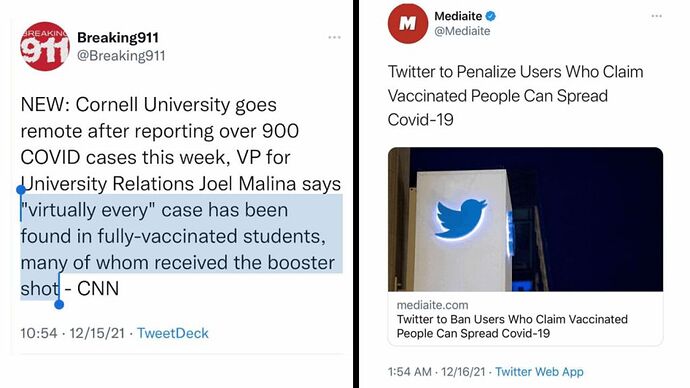Click the Breaking911 display name

pos(118,37)
